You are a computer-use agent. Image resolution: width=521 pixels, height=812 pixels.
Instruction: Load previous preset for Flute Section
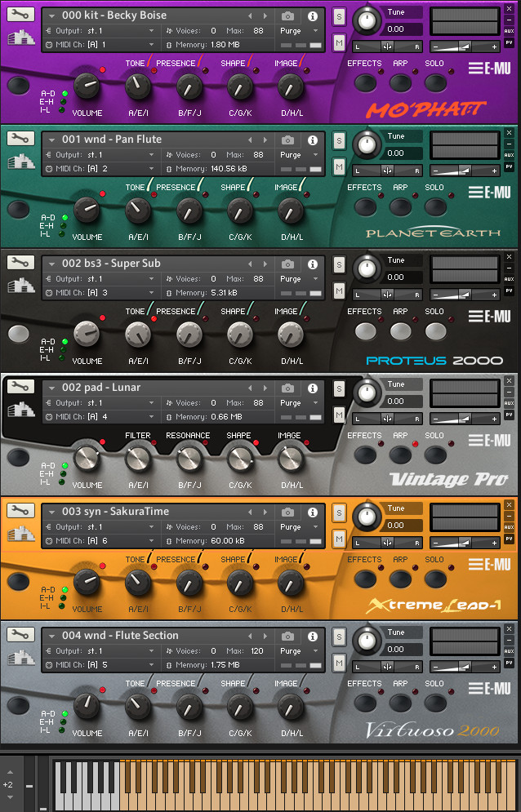point(250,636)
